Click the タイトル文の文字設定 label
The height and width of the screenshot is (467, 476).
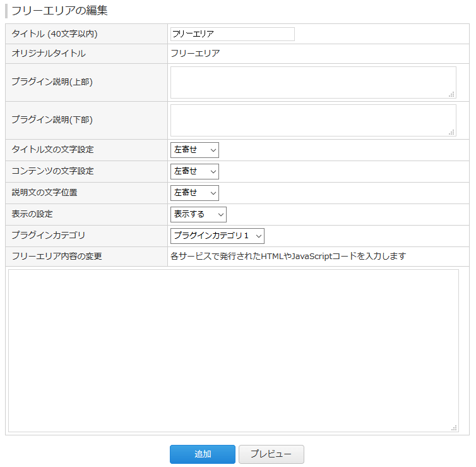(52, 150)
